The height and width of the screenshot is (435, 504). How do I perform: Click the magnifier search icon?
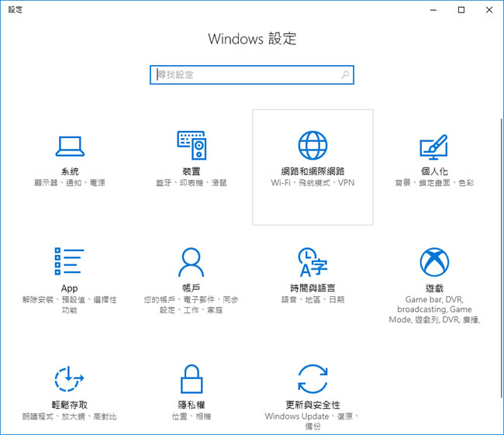pyautogui.click(x=345, y=75)
